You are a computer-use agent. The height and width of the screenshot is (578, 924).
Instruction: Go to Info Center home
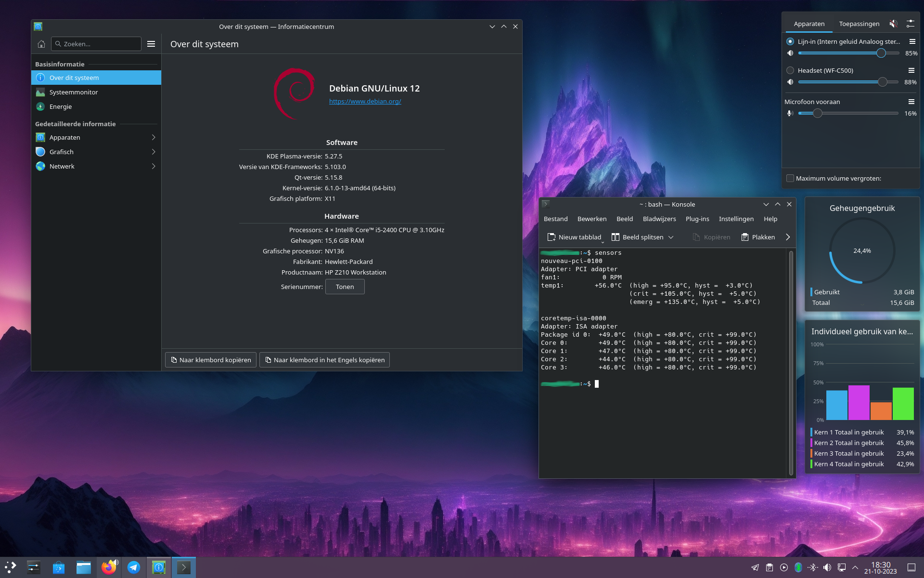coord(41,44)
